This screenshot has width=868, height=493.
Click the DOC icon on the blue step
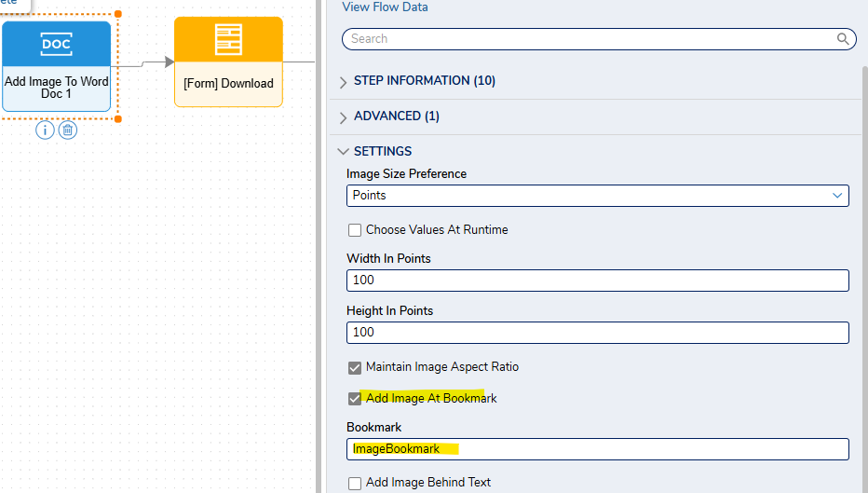pos(57,44)
